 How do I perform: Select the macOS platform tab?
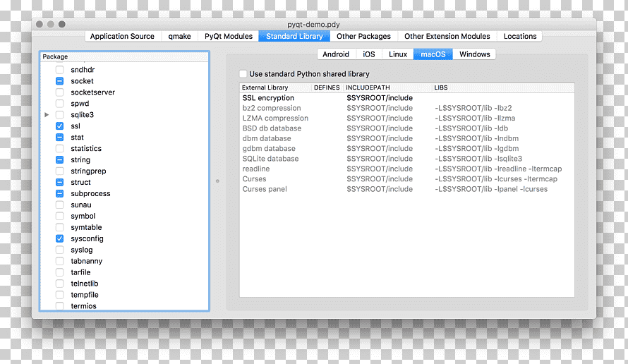[433, 54]
